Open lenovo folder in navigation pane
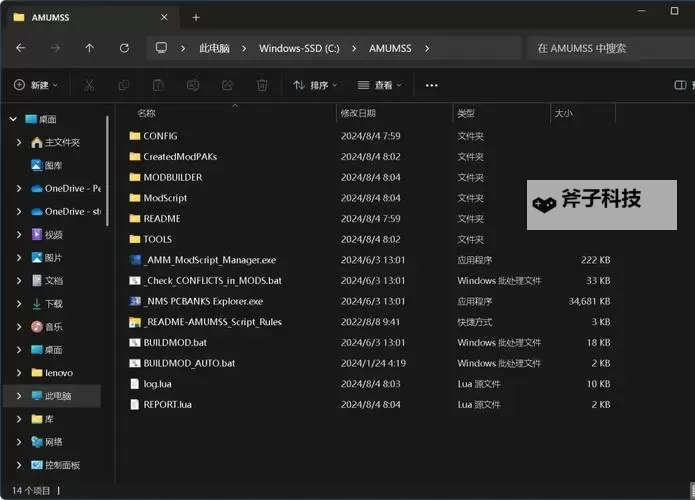695x500 pixels. pyautogui.click(x=52, y=373)
